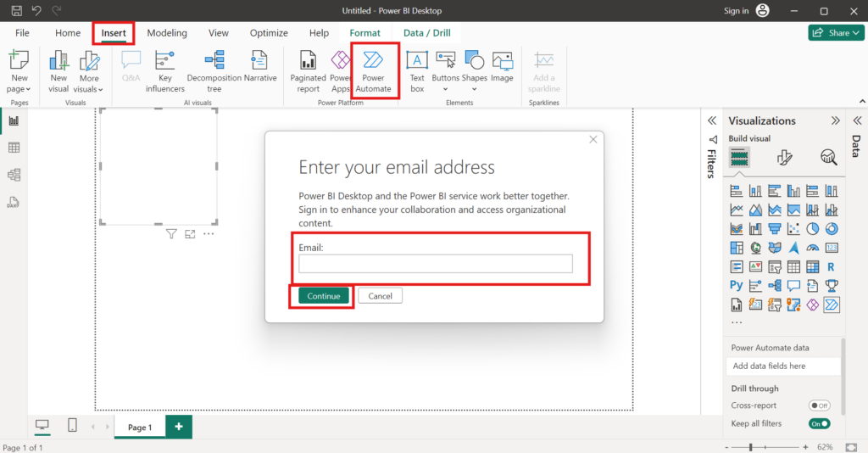Switch to the Data / Drill tab
Image resolution: width=868 pixels, height=453 pixels.
[427, 33]
